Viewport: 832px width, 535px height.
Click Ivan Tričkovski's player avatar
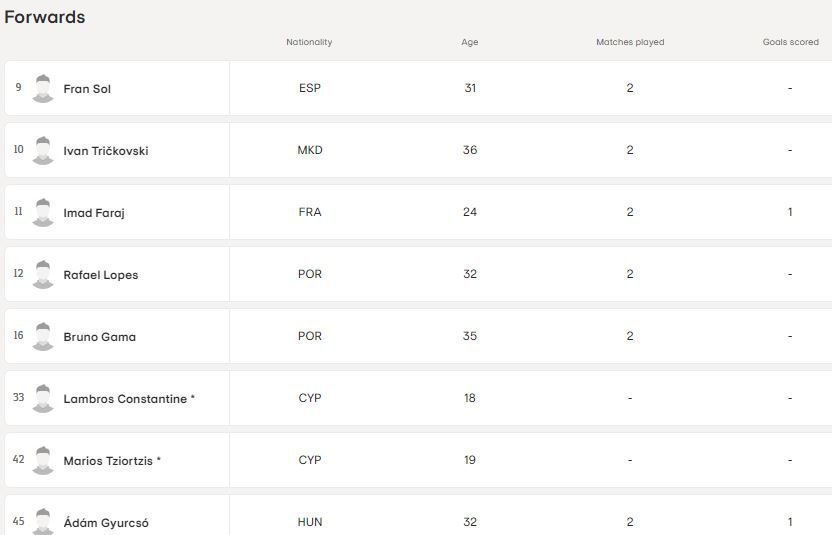pos(43,150)
